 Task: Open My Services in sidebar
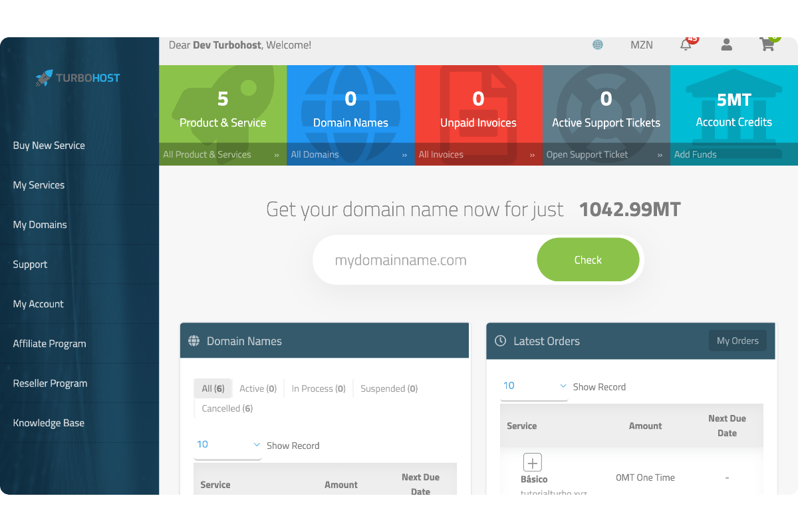pyautogui.click(x=39, y=186)
